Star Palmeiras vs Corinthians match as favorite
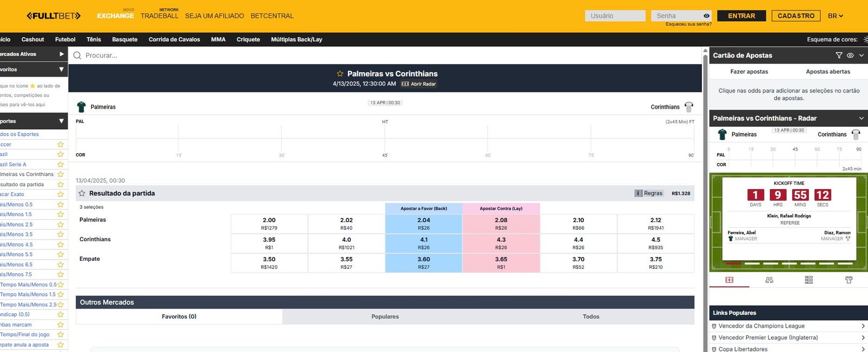 coord(340,74)
